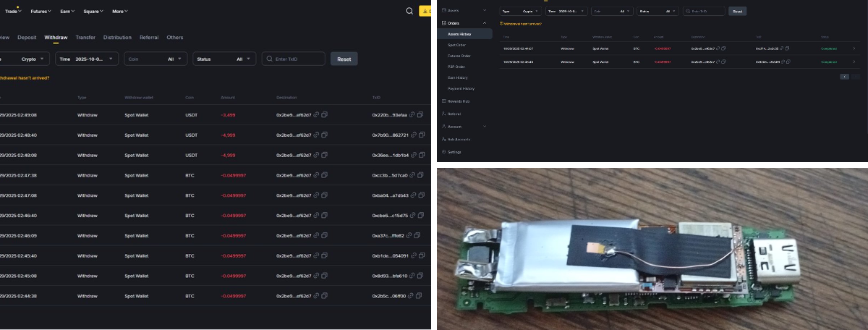Open the Referral tab in large panel
The image size is (868, 330).
tap(149, 37)
